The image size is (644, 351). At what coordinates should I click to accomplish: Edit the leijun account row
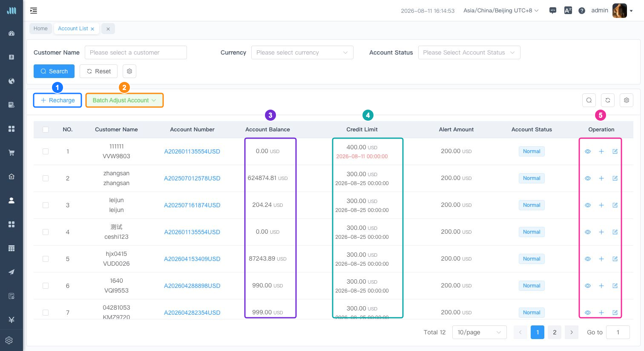615,205
